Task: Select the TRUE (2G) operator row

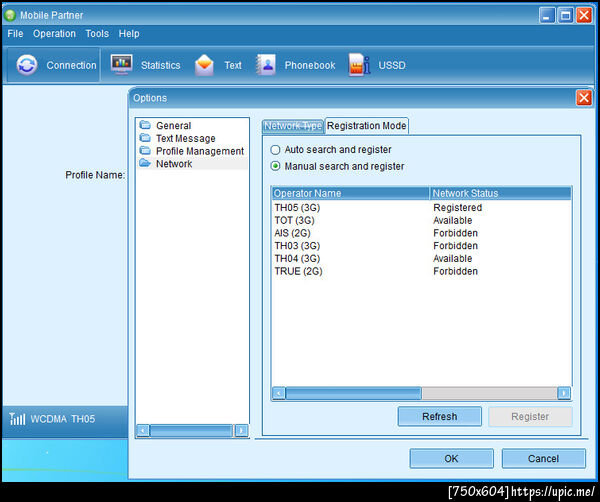Action: tap(422, 271)
